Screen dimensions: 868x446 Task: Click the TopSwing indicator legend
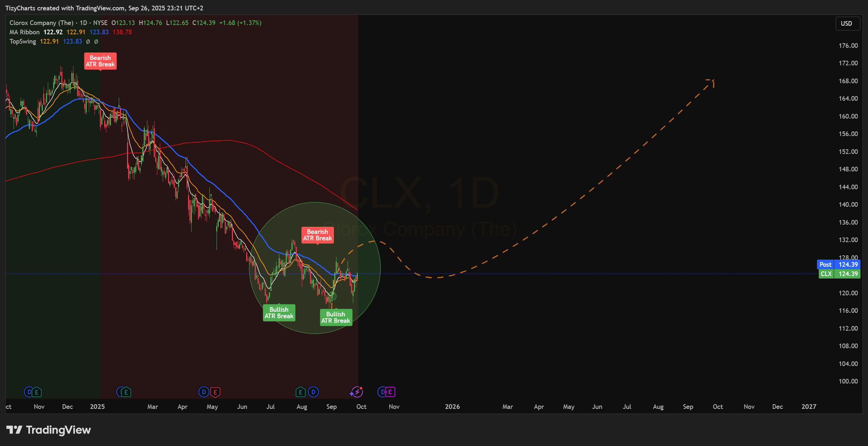click(22, 41)
